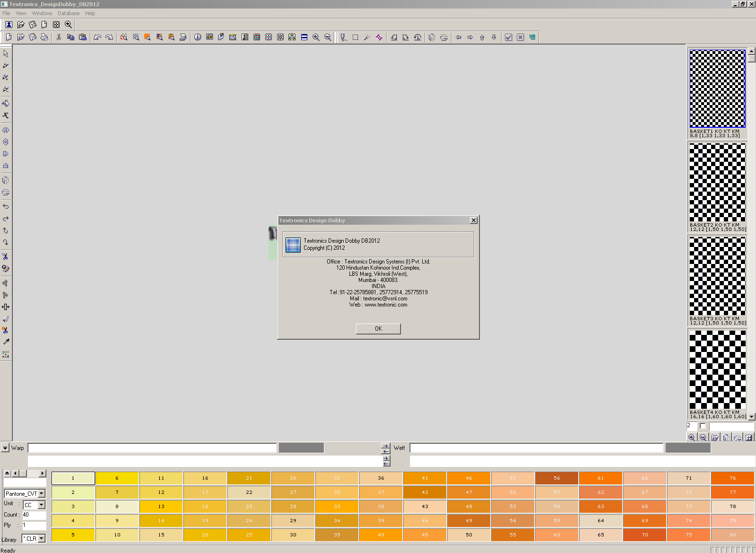
Task: Click the checkmark box icon in toolbar
Action: coord(509,37)
